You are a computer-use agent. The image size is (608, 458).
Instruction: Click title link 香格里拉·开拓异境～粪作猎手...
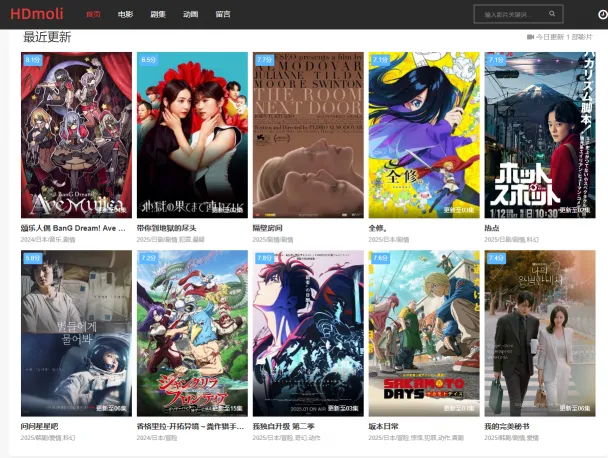190,426
